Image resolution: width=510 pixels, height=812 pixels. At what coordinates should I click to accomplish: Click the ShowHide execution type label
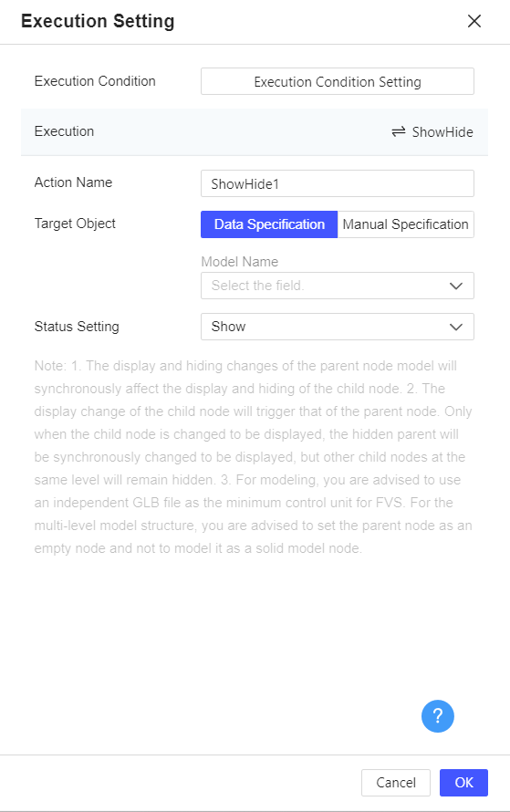(442, 132)
